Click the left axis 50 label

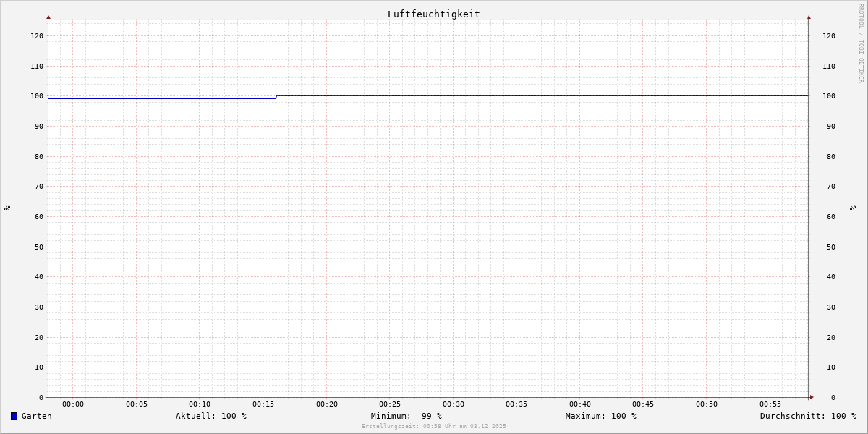[x=39, y=247]
